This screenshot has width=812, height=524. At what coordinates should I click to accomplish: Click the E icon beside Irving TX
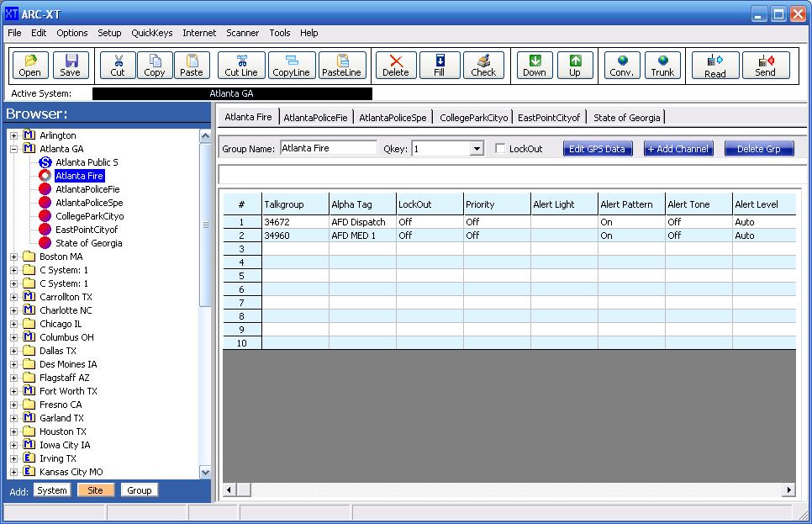pos(29,458)
